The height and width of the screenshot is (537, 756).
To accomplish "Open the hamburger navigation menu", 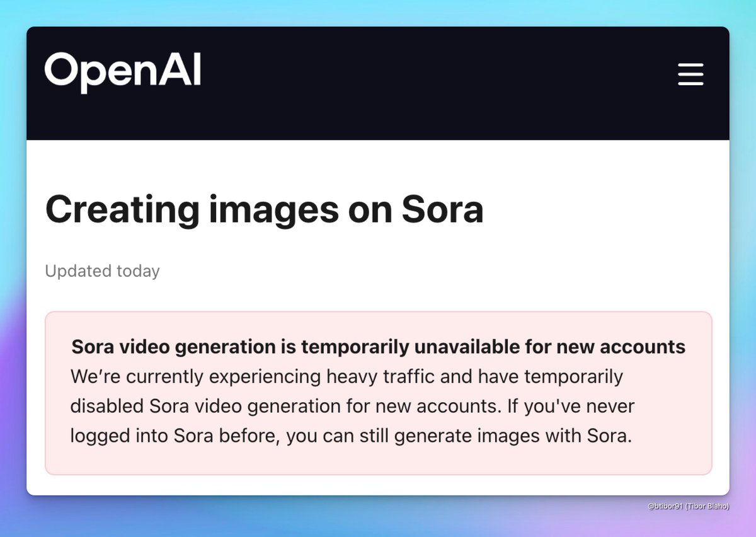I will click(x=690, y=74).
